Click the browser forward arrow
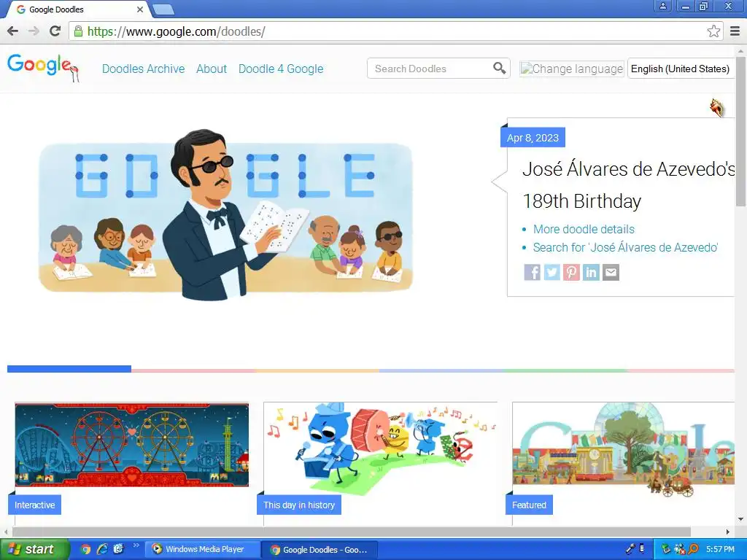Image resolution: width=747 pixels, height=560 pixels. pos(34,31)
